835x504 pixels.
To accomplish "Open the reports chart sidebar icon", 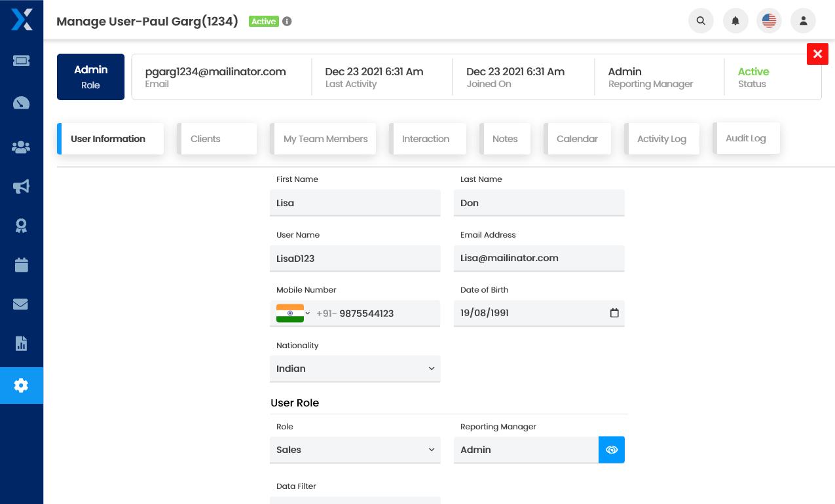I will point(21,343).
